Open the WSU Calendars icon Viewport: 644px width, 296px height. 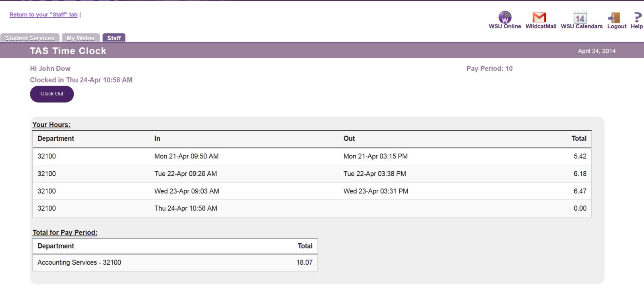(x=580, y=17)
